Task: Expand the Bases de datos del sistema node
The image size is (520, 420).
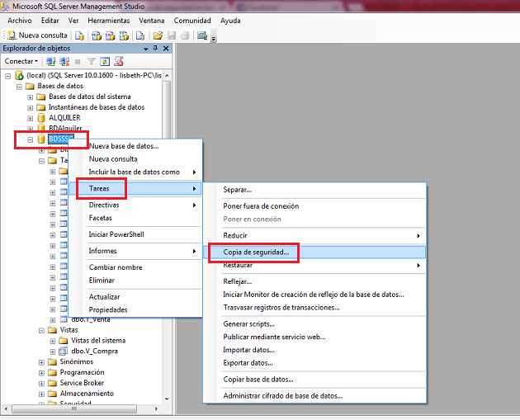Action: click(31, 97)
